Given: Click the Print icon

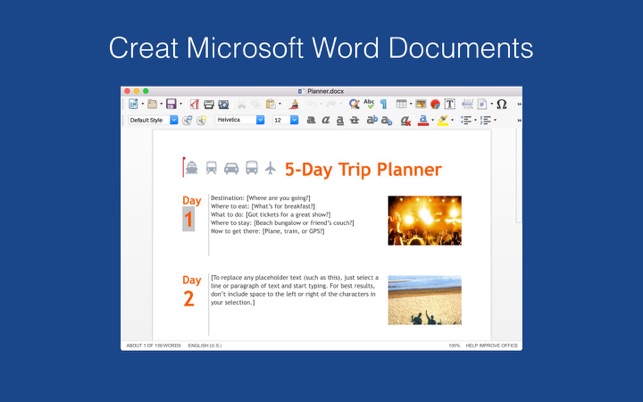Looking at the screenshot, I should 209,104.
